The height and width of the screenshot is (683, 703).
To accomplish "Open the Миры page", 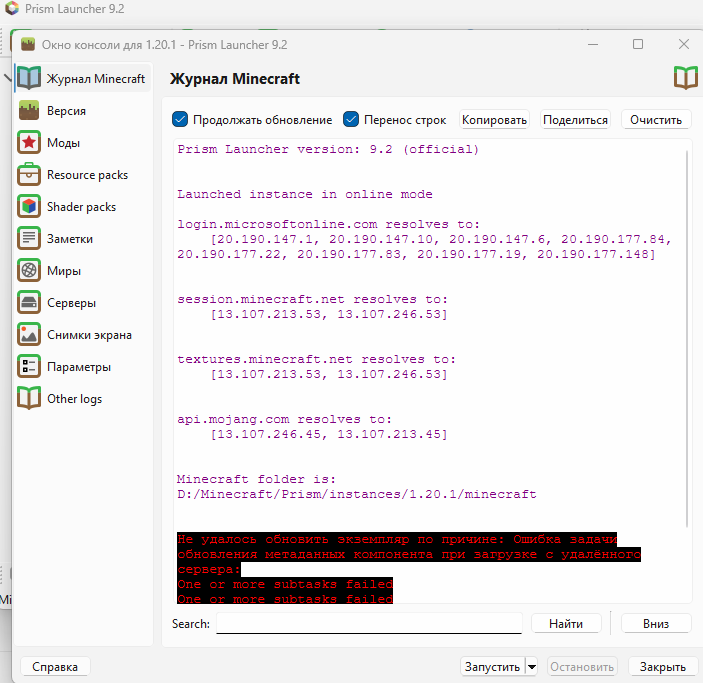I will 83,270.
